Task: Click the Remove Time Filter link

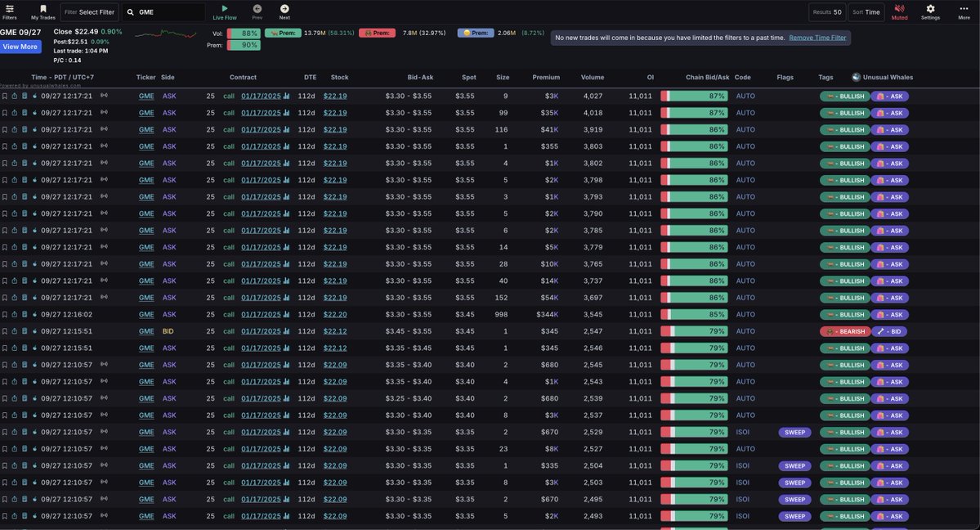Action: [817, 38]
